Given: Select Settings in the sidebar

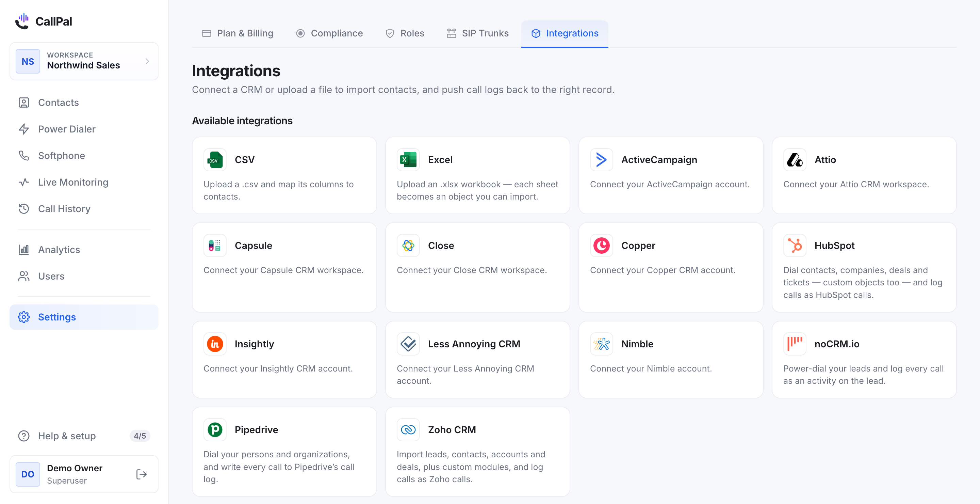Looking at the screenshot, I should (x=84, y=317).
